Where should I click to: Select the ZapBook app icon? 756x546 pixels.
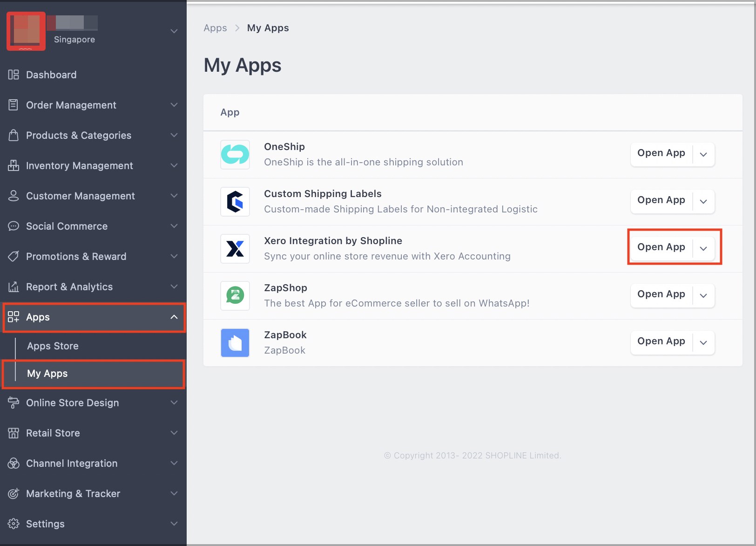click(235, 343)
